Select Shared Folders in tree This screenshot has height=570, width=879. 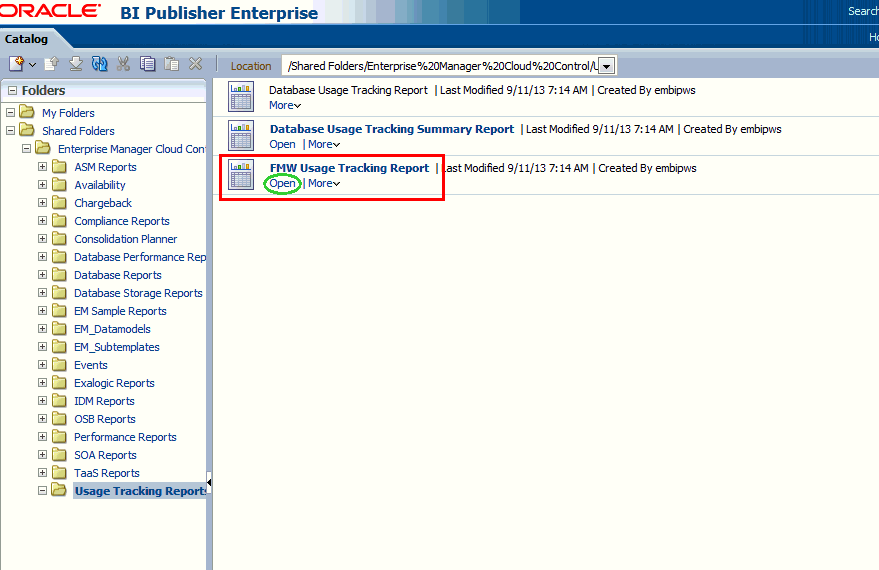[78, 131]
